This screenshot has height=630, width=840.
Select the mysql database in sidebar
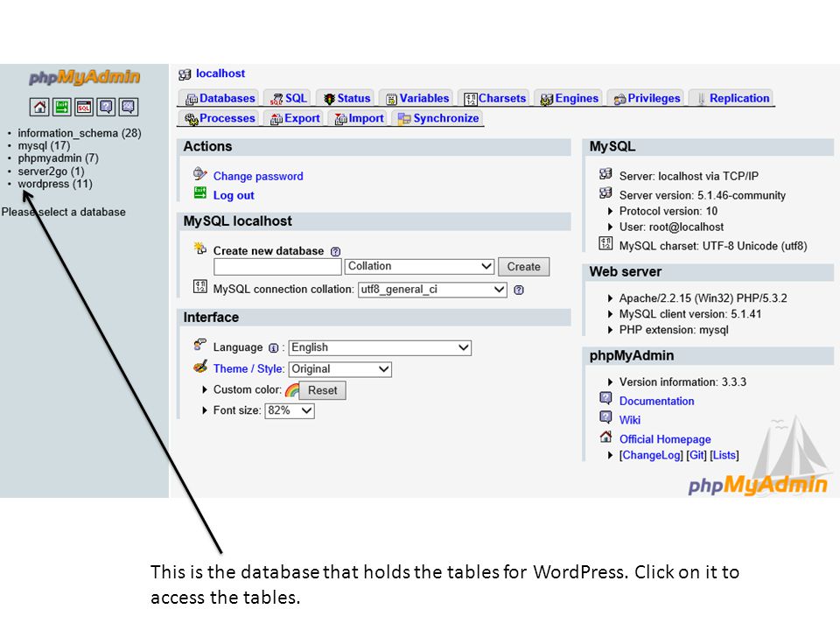(x=44, y=146)
